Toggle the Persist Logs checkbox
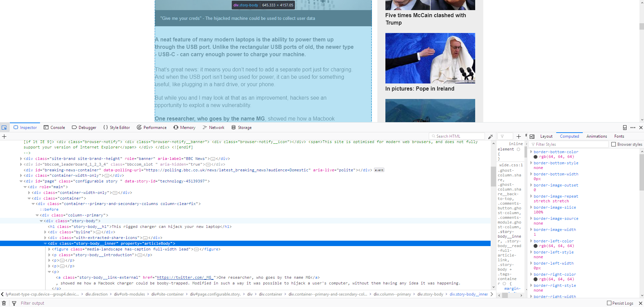The width and height of the screenshot is (644, 307). pos(609,303)
